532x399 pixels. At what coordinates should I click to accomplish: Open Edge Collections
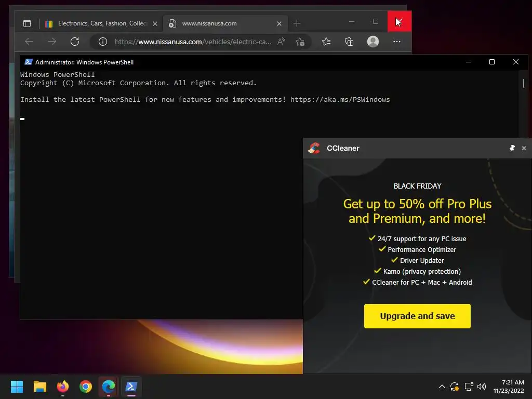pos(349,42)
